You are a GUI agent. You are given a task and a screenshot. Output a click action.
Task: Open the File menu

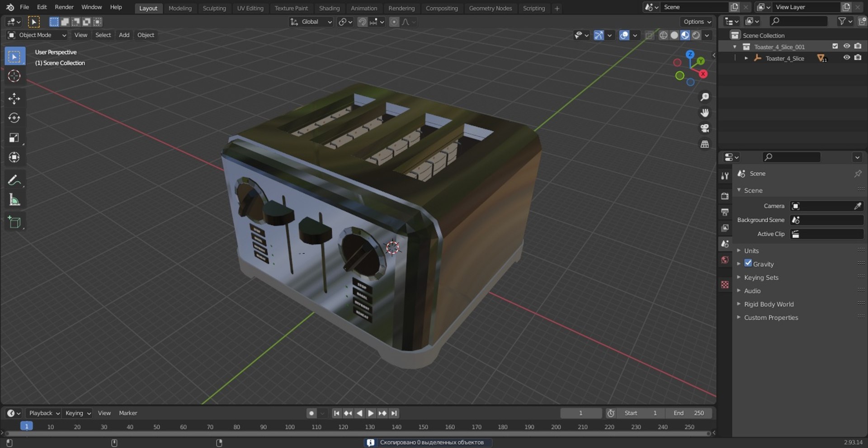(24, 7)
